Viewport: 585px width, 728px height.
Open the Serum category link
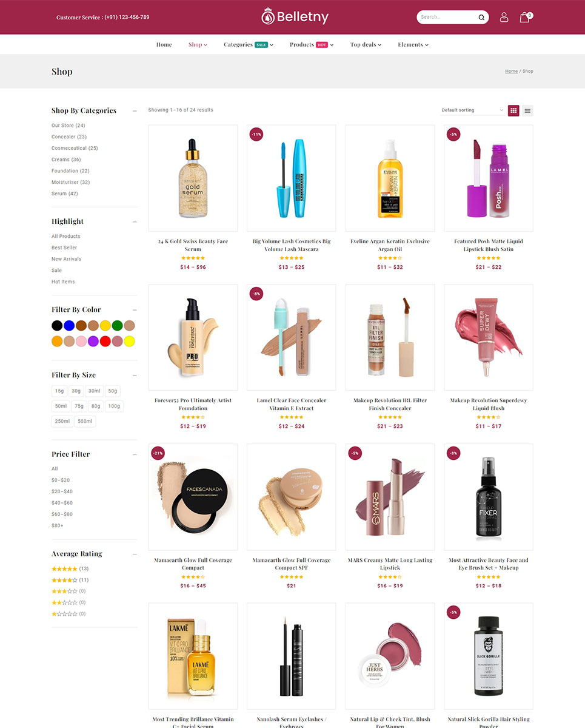click(65, 194)
